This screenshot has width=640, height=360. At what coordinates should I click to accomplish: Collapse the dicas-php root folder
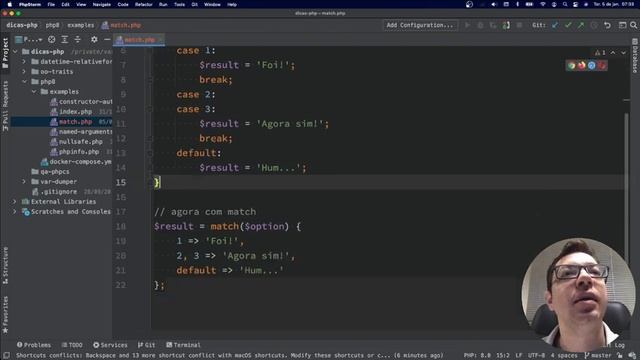pos(16,51)
